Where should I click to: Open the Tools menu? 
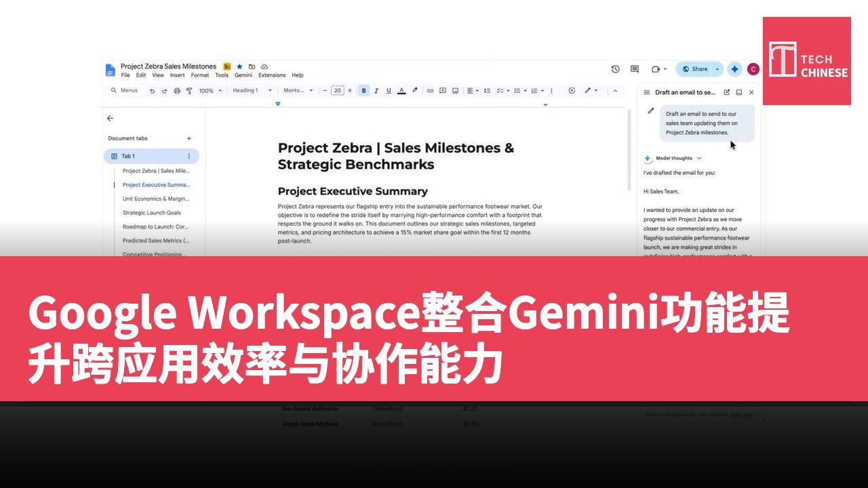(x=222, y=75)
